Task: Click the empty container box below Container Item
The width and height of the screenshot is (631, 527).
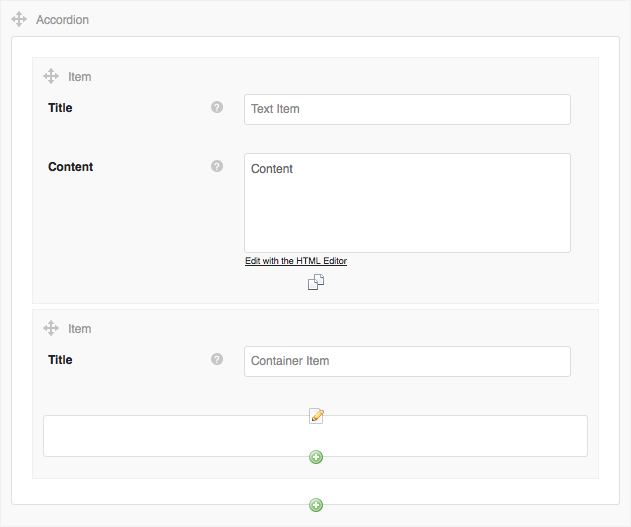Action: pos(316,436)
